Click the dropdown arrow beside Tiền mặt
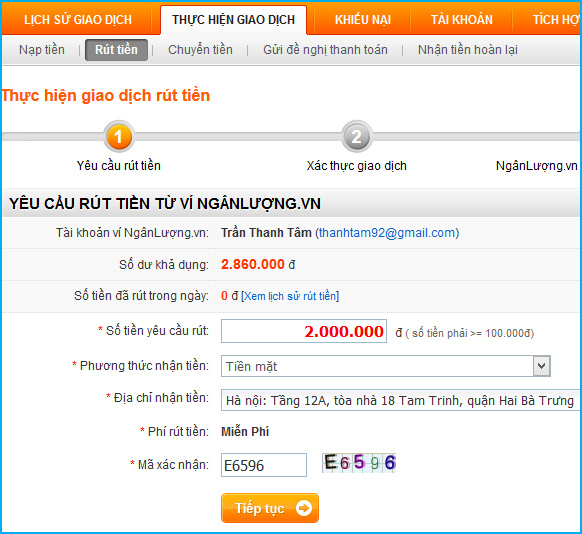 click(542, 366)
